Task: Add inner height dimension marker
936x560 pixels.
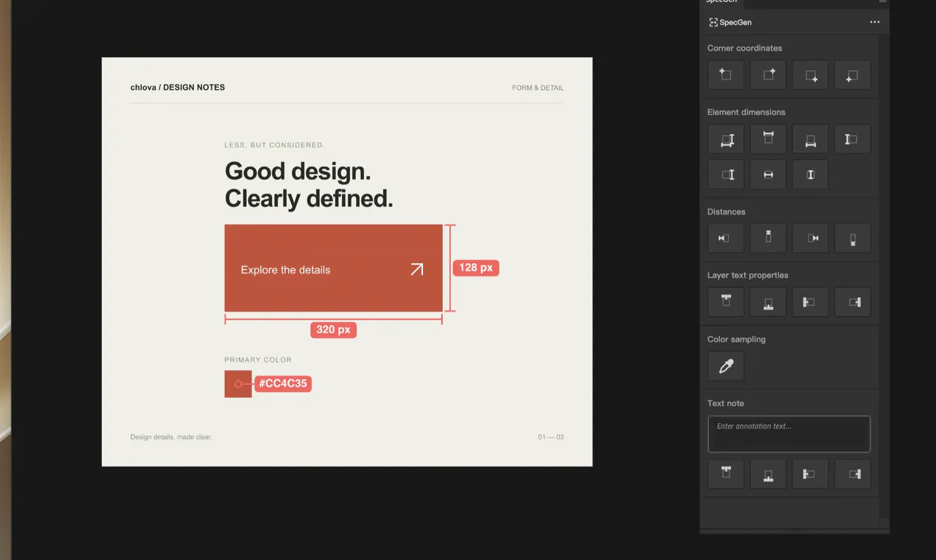Action: [811, 175]
